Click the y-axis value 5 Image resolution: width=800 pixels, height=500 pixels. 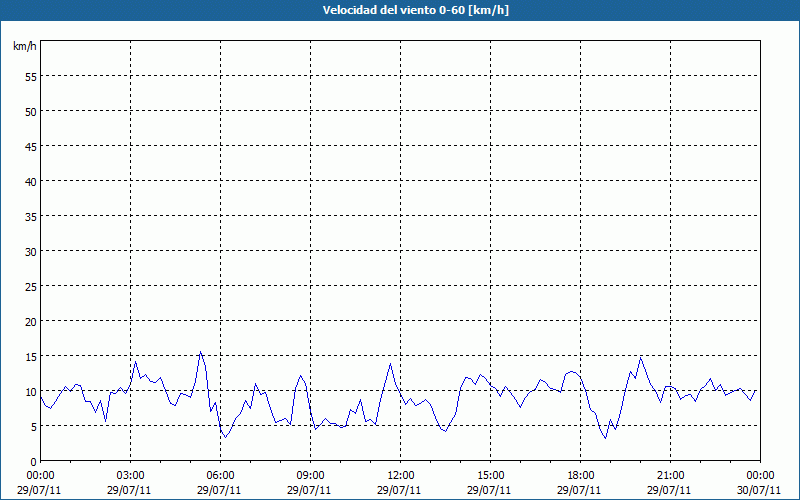click(34, 427)
